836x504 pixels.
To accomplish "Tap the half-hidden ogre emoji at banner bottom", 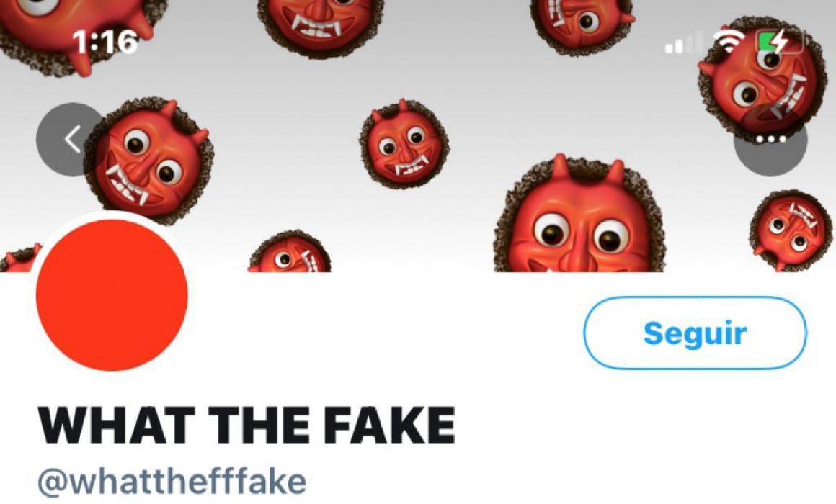I will click(290, 252).
